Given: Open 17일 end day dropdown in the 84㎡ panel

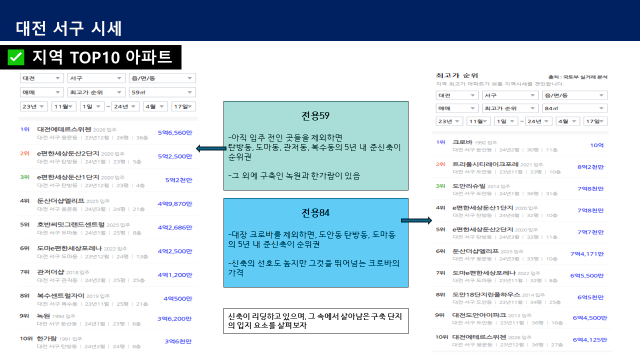Looking at the screenshot, I should click(x=595, y=121).
